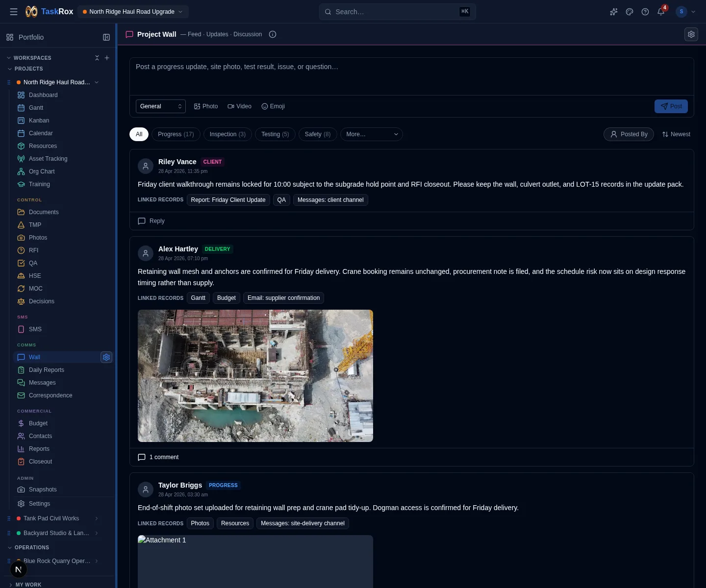This screenshot has height=588, width=706.
Task: Open Attachment 1 on Taylor Briggs post
Action: (x=255, y=562)
